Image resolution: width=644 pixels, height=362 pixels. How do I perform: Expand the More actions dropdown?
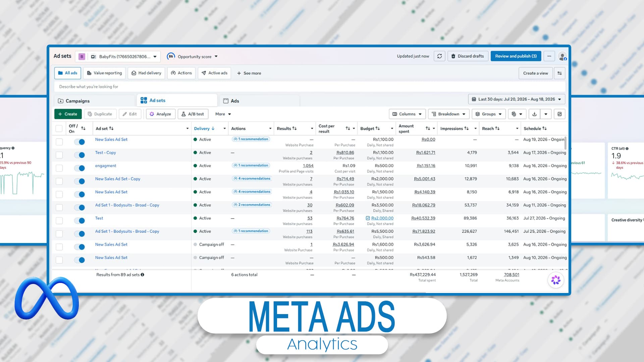click(x=223, y=114)
